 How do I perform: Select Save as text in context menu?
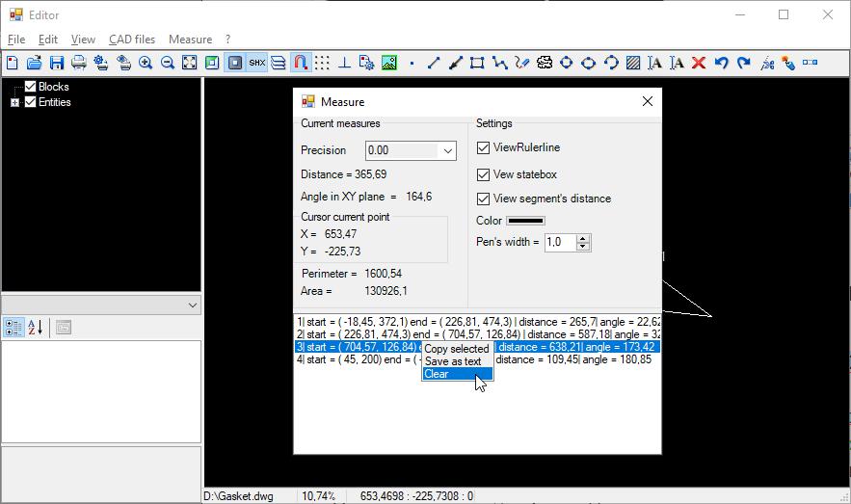click(x=453, y=361)
